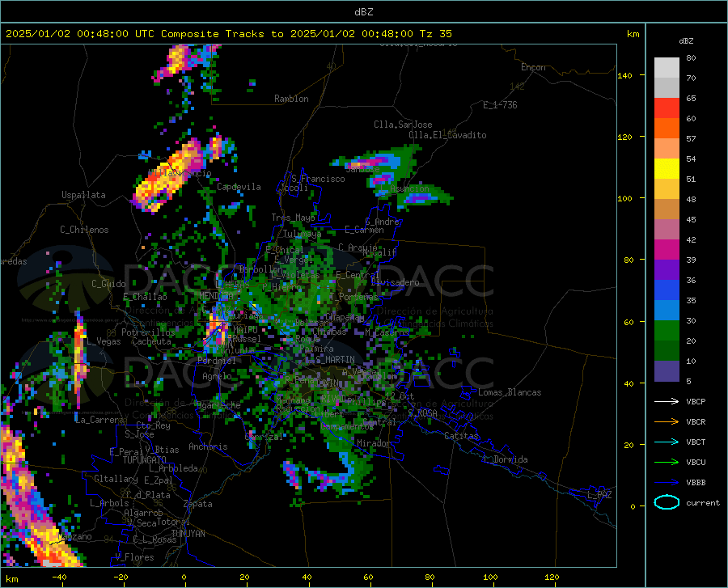Click the 'VBCP' legend label
Image resolution: width=728 pixels, height=588 pixels.
696,401
